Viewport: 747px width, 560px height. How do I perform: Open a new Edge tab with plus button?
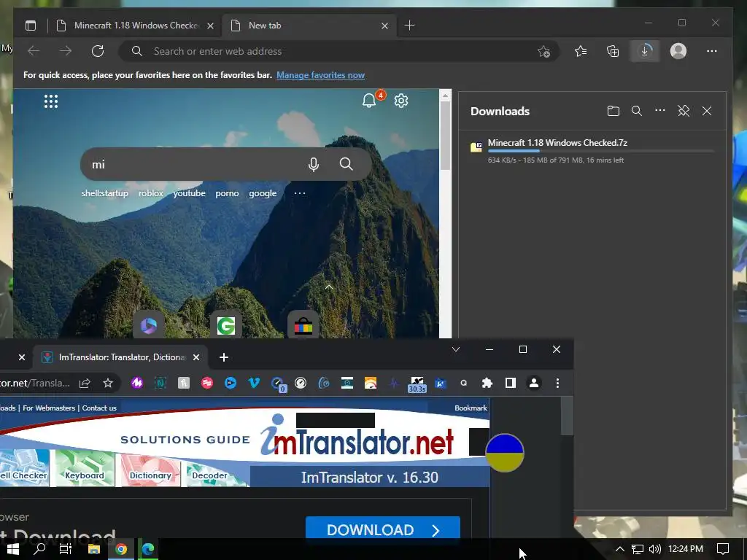coord(409,26)
